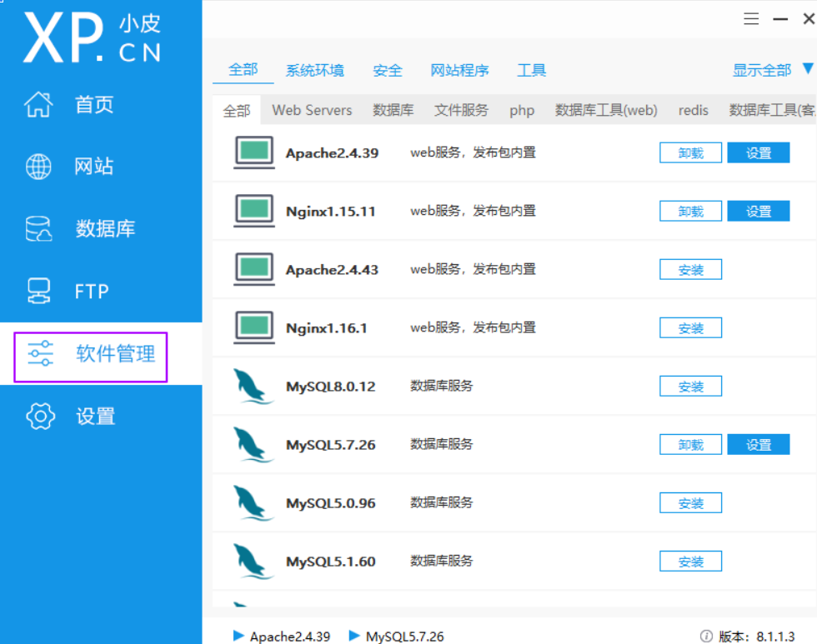Viewport: 817px width, 644px height.
Task: Install Nginx1.16.1 with 安装 button
Action: [690, 327]
